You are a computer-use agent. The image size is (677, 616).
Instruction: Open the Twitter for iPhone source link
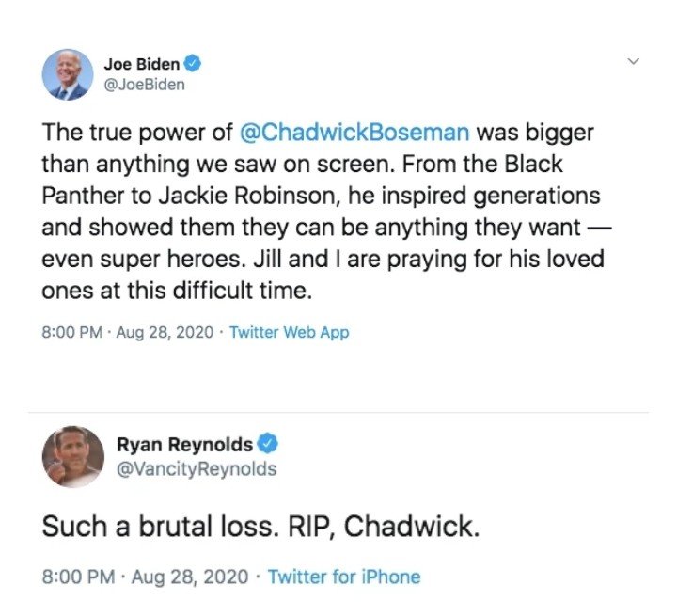(344, 577)
